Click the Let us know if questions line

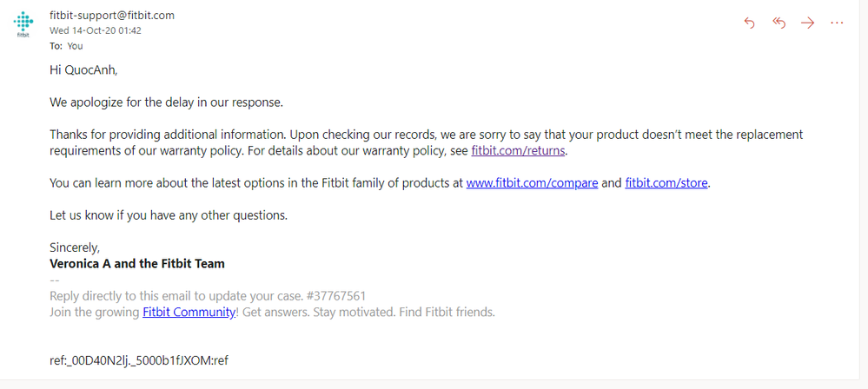point(168,214)
